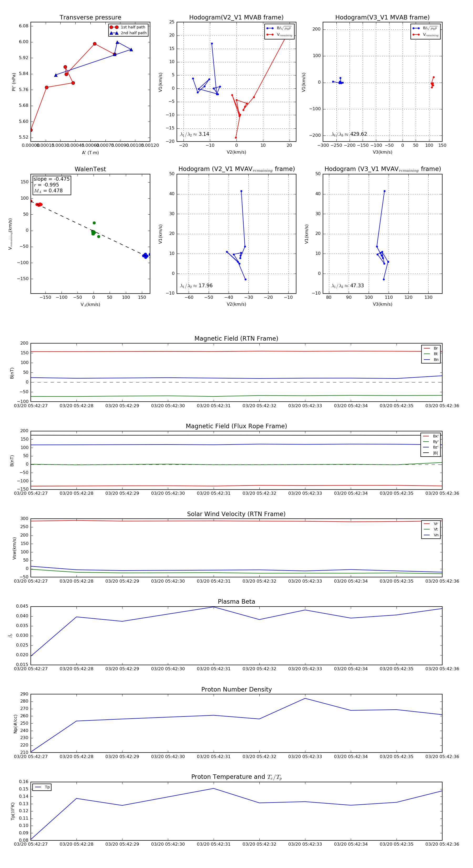
Task: Click the green marker cluster in WalenTest plot
Action: (x=93, y=233)
